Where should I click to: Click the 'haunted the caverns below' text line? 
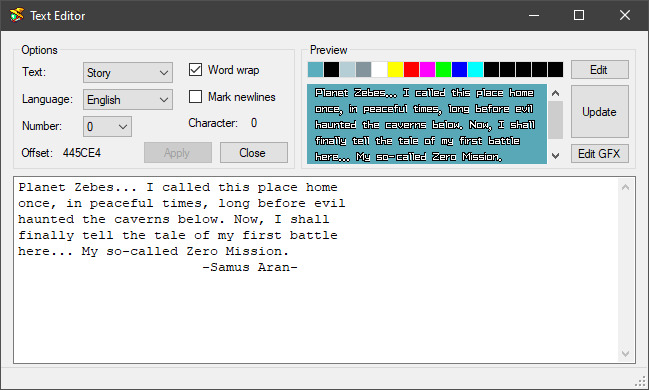[x=174, y=219]
